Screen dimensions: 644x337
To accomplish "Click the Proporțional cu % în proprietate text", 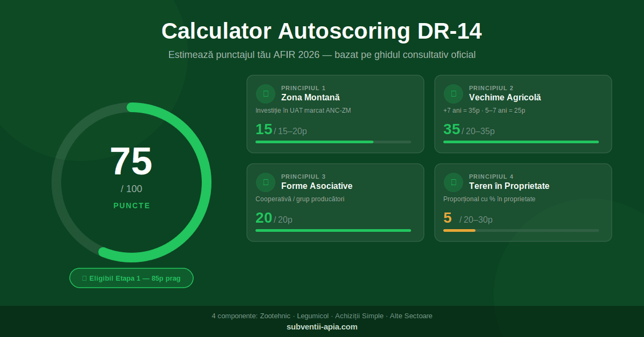I will pos(489,199).
